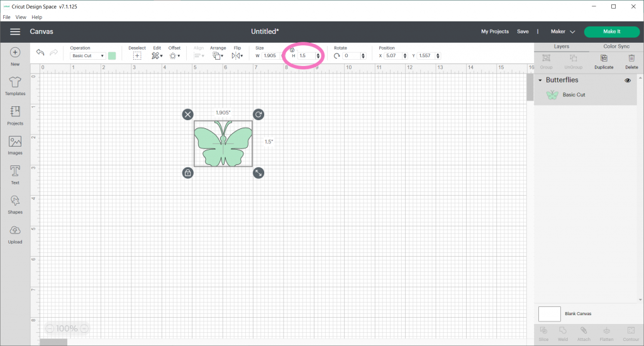The height and width of the screenshot is (346, 644).
Task: Switch to the Color Sync tab
Action: click(x=616, y=47)
